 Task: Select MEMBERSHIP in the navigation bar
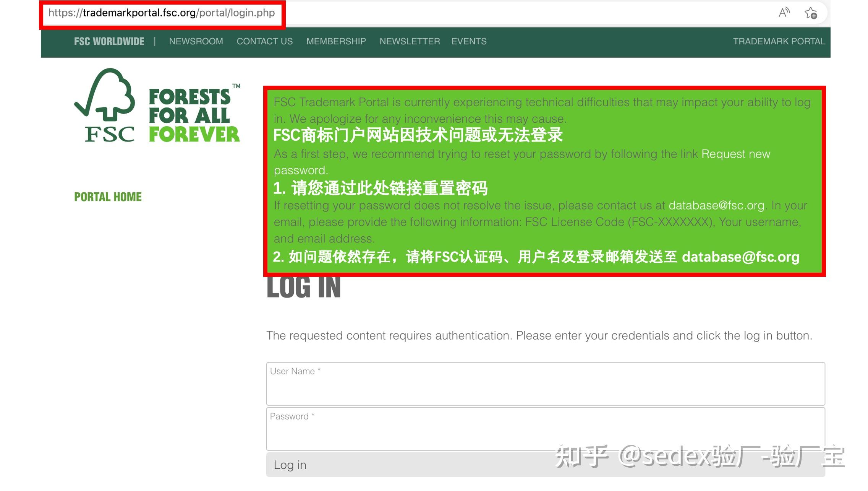pyautogui.click(x=336, y=41)
